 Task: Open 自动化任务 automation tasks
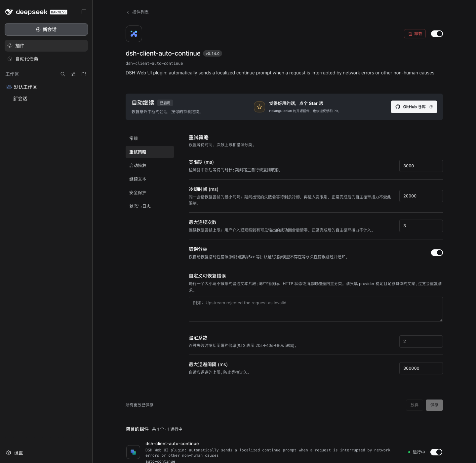(46, 59)
